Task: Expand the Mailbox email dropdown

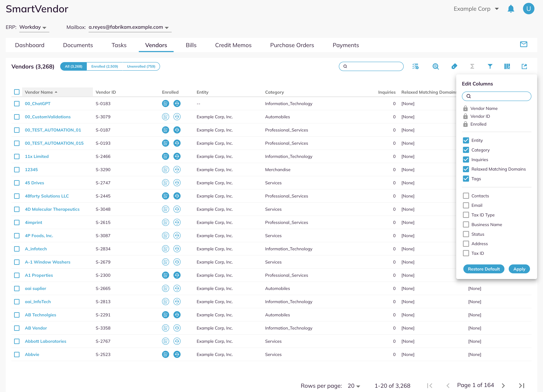Action: pyautogui.click(x=130, y=27)
